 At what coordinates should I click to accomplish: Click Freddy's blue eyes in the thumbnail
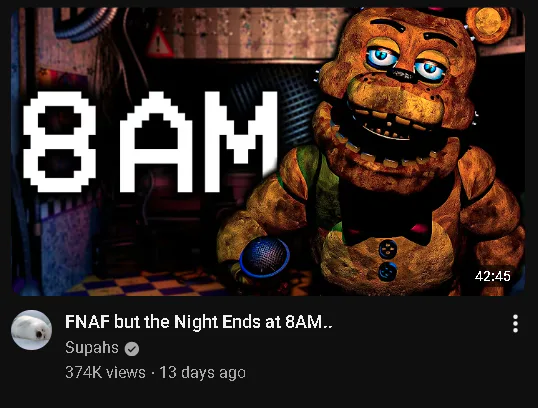point(406,63)
